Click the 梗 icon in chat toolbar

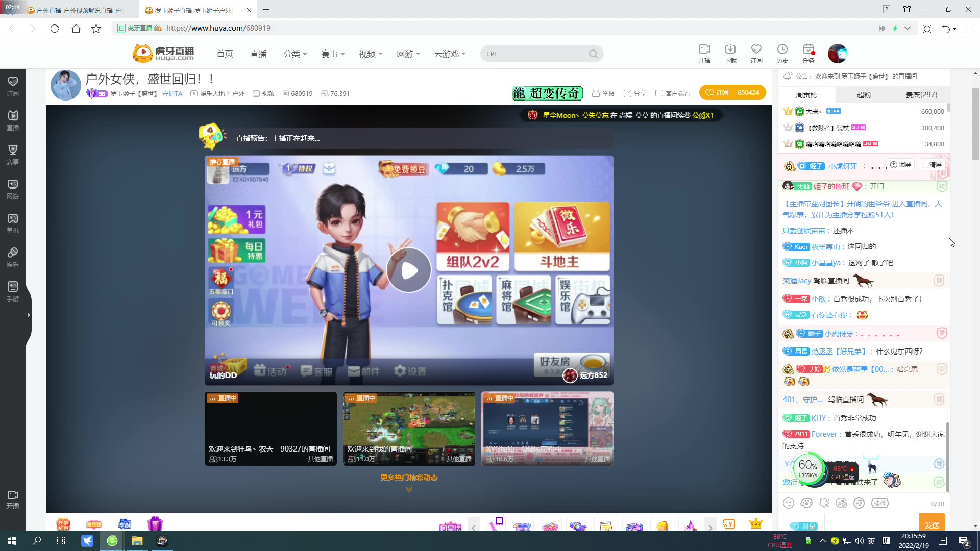pyautogui.click(x=859, y=503)
